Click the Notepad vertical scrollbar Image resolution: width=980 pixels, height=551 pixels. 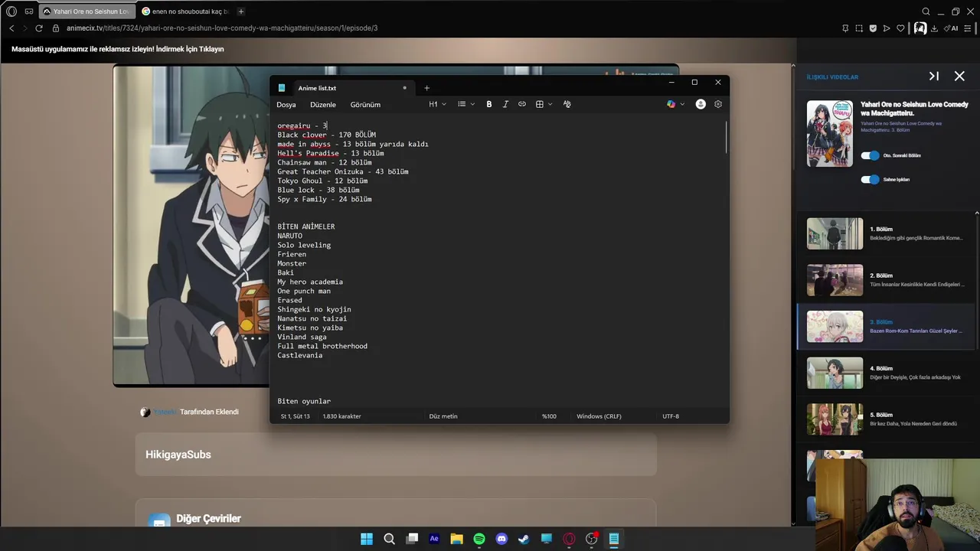[x=726, y=136]
